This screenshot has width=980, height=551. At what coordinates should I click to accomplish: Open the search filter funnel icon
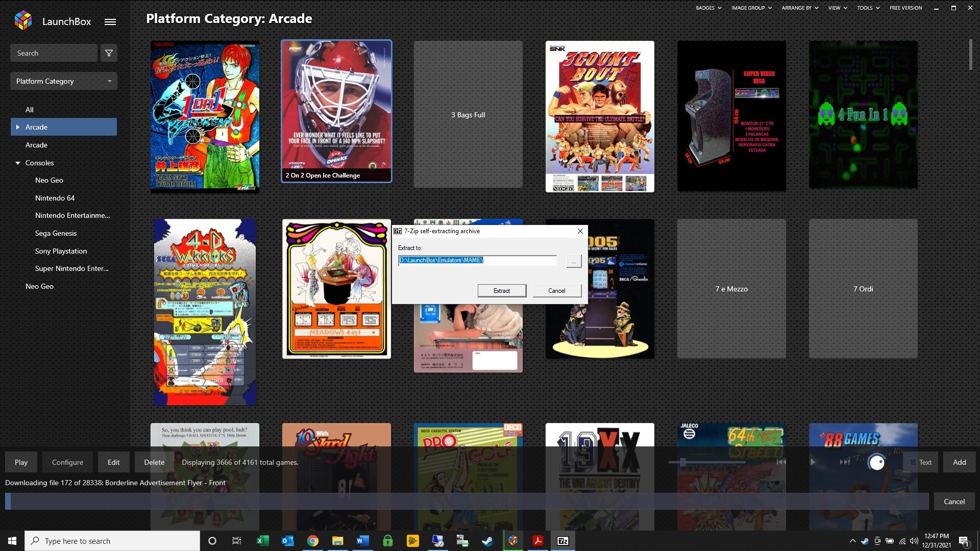[x=109, y=53]
